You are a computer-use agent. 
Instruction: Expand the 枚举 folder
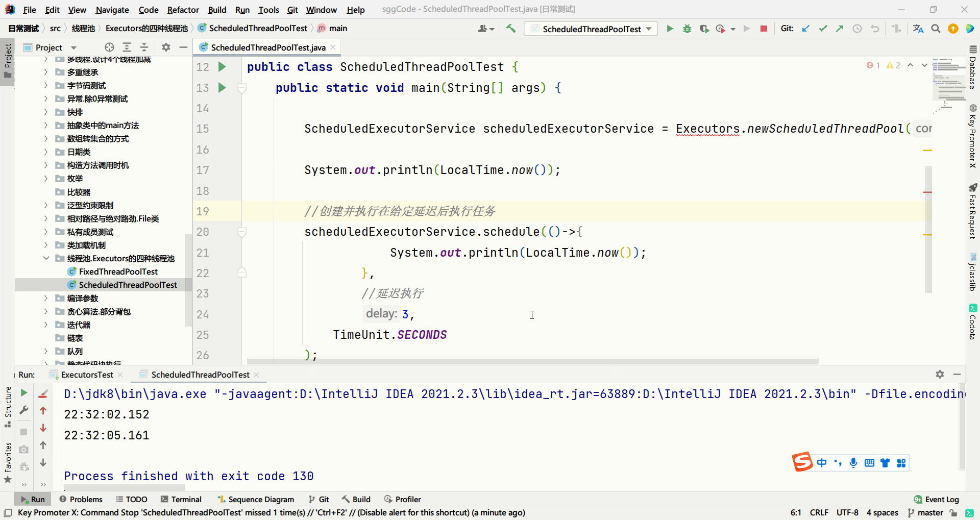(x=46, y=179)
